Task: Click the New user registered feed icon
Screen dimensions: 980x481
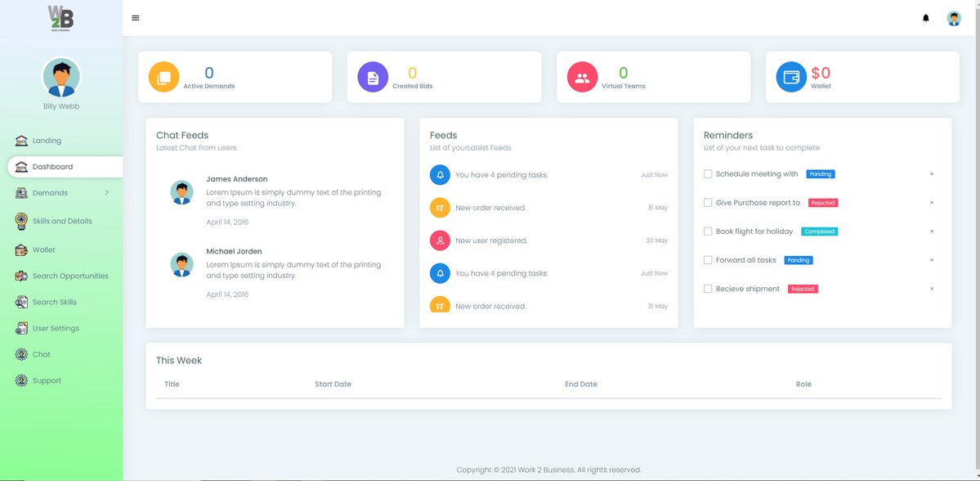Action: click(x=440, y=240)
